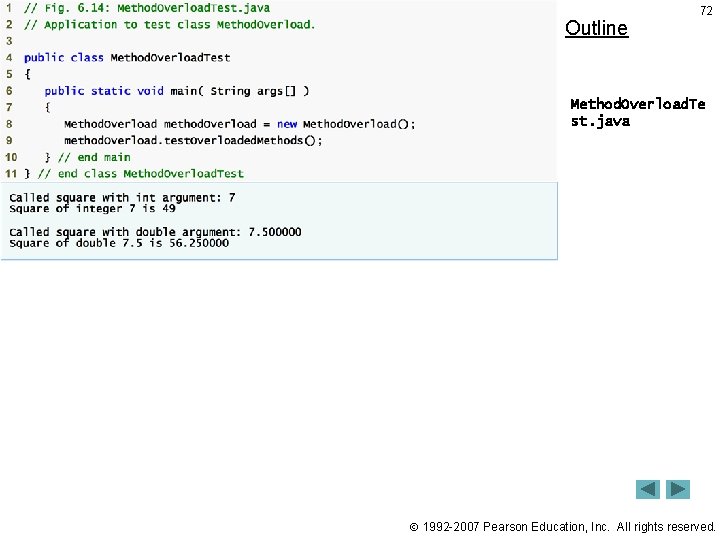Click '// end class MethodOverloadTest' comment
This screenshot has height=540, width=720.
[x=141, y=174]
